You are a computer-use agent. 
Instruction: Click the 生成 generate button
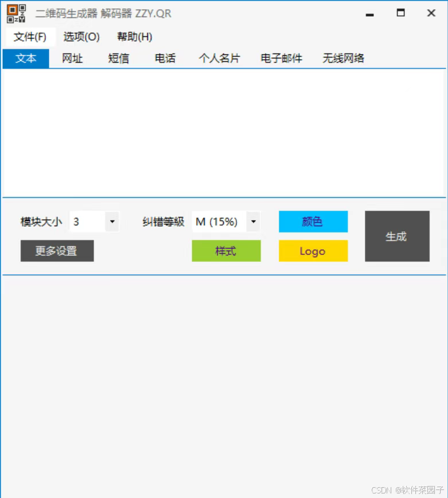click(x=397, y=236)
